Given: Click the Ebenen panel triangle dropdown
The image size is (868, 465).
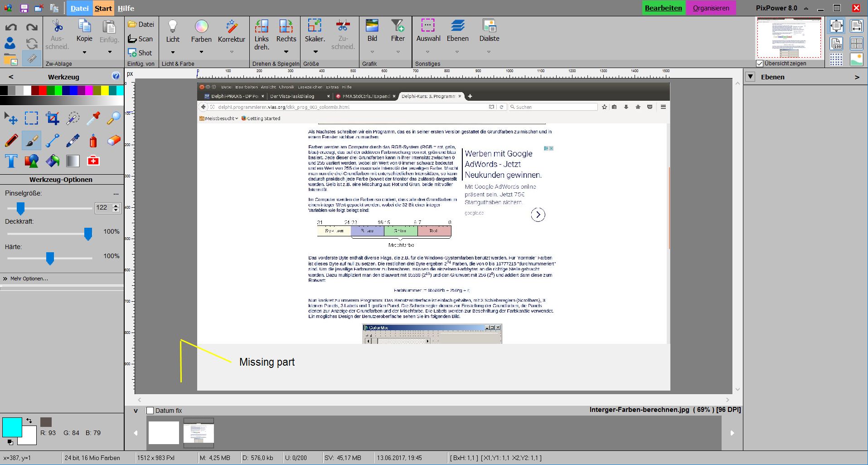Looking at the screenshot, I should tap(751, 77).
